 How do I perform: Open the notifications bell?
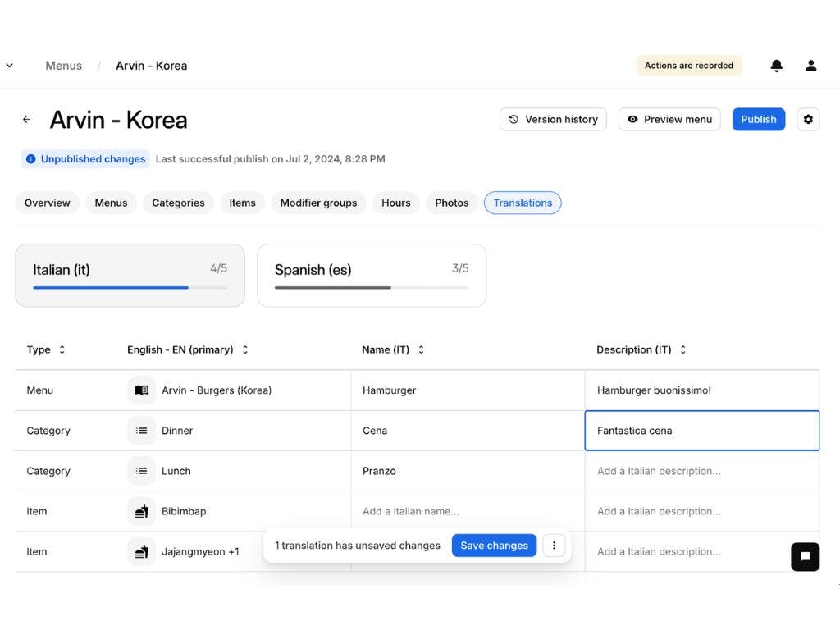coord(776,66)
